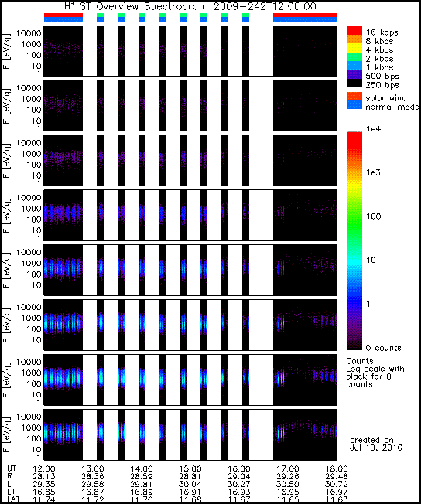The height and width of the screenshot is (504, 421).
Task: Click the 14:00 UT time label
Action: tap(142, 468)
